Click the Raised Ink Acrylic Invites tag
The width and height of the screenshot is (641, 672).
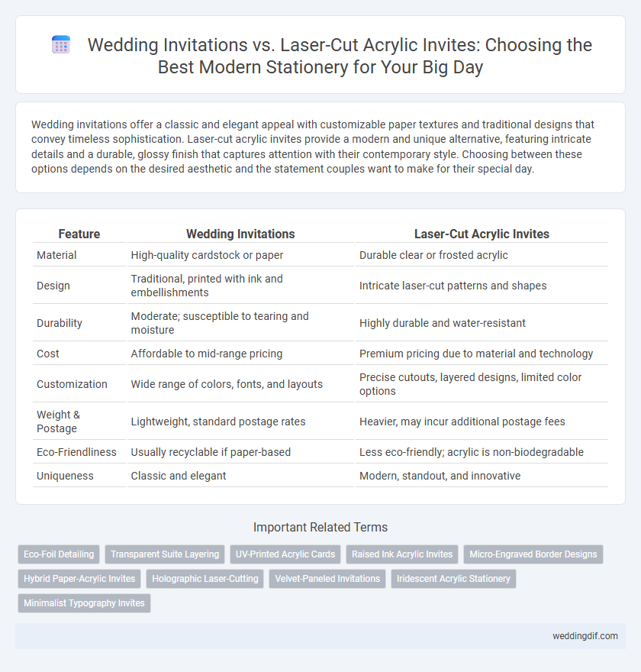pyautogui.click(x=402, y=554)
